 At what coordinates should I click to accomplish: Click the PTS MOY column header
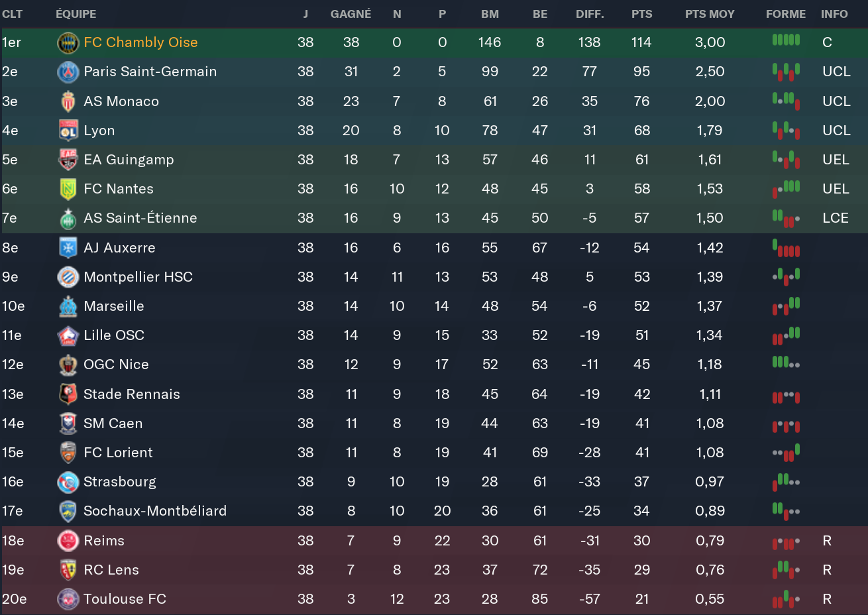(710, 14)
